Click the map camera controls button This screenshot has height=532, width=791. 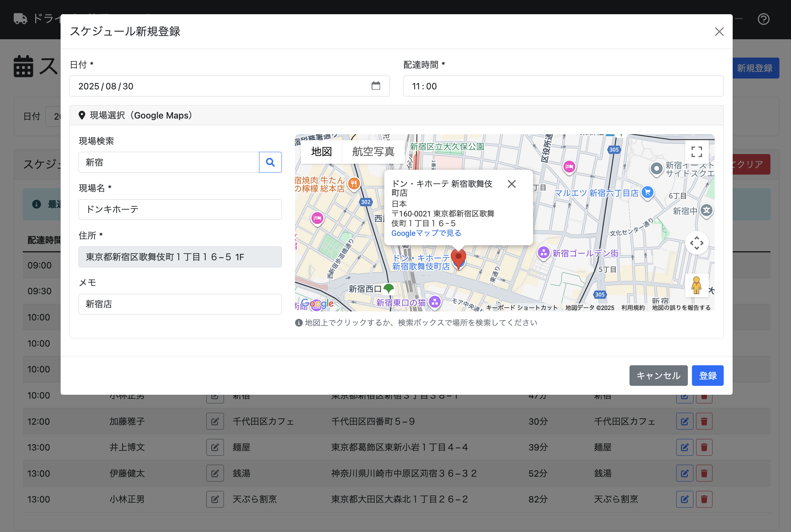point(696,243)
